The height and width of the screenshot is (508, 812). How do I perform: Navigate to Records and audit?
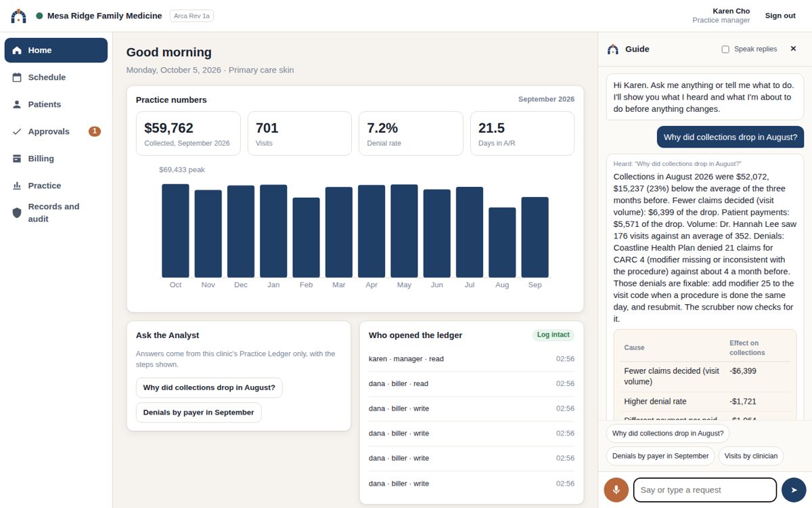(x=56, y=213)
